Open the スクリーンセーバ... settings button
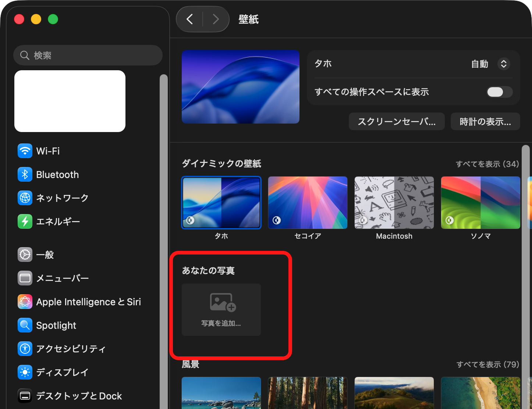 (x=397, y=121)
